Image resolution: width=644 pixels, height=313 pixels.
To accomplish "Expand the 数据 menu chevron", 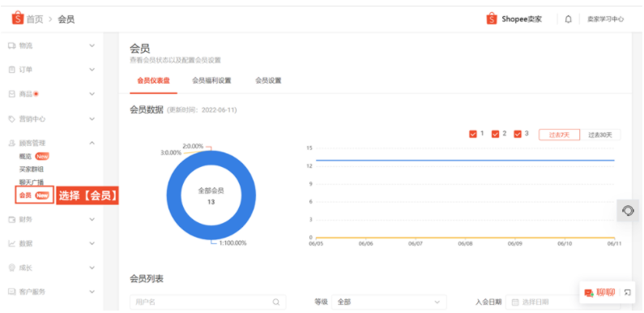I will (92, 244).
